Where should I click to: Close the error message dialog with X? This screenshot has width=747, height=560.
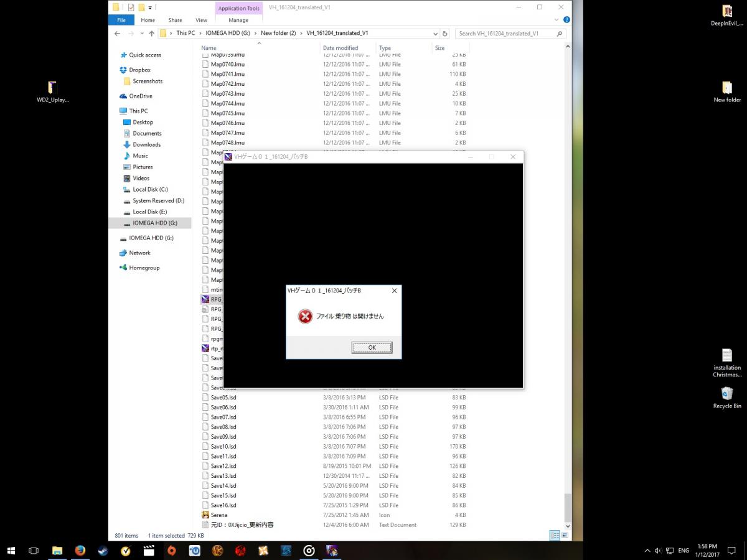point(394,291)
